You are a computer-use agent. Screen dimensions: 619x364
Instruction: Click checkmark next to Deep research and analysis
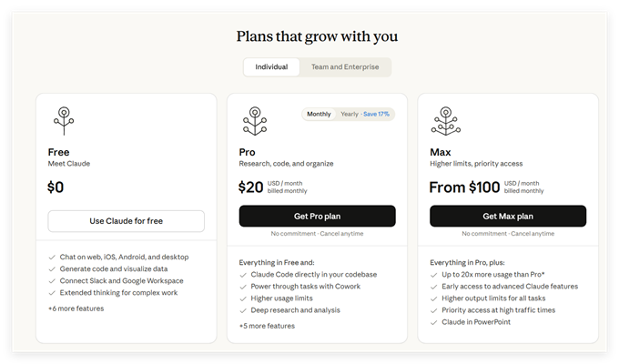click(x=243, y=310)
